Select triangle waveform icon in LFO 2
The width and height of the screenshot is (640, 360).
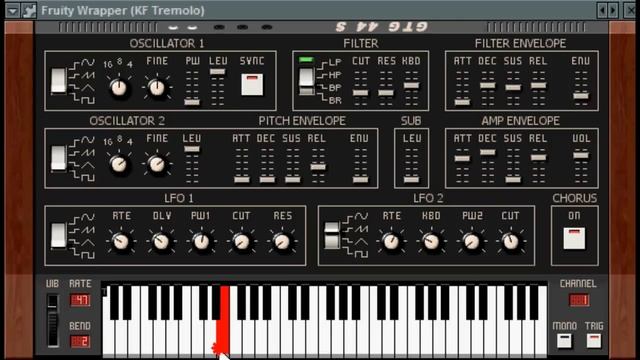pos(361,241)
